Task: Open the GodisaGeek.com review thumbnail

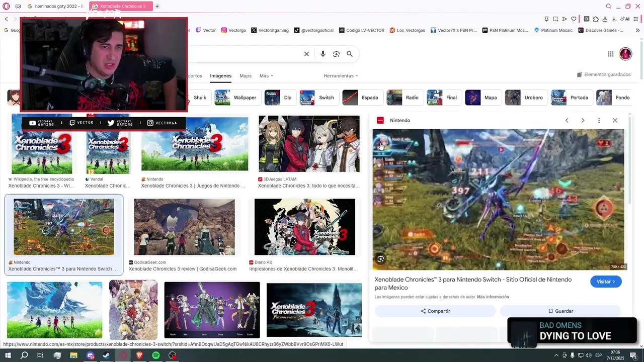Action: click(x=184, y=227)
